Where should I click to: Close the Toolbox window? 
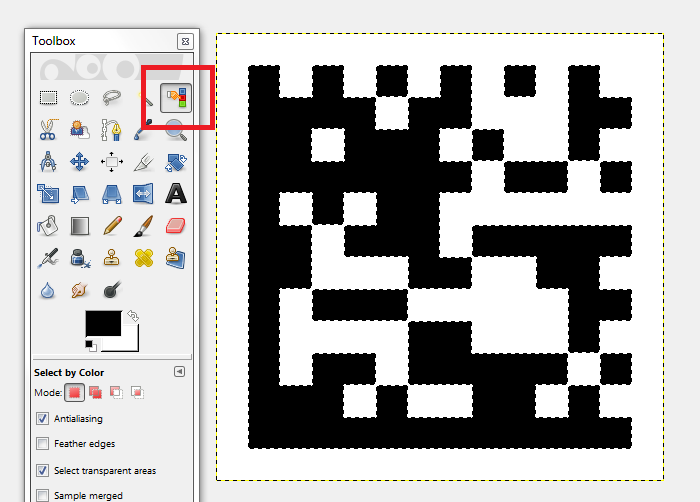185,42
